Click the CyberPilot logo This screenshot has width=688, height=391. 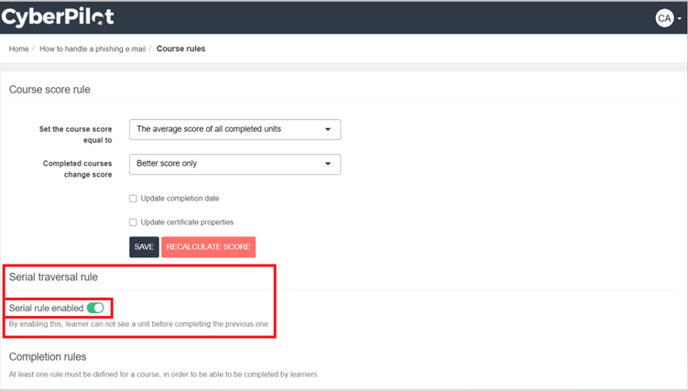[x=57, y=17]
